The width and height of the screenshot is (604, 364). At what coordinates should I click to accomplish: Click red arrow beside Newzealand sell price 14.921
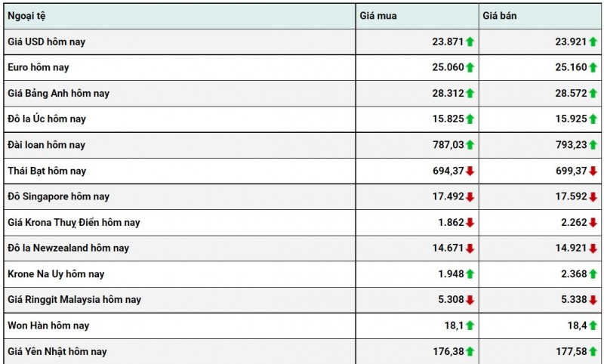pyautogui.click(x=593, y=248)
